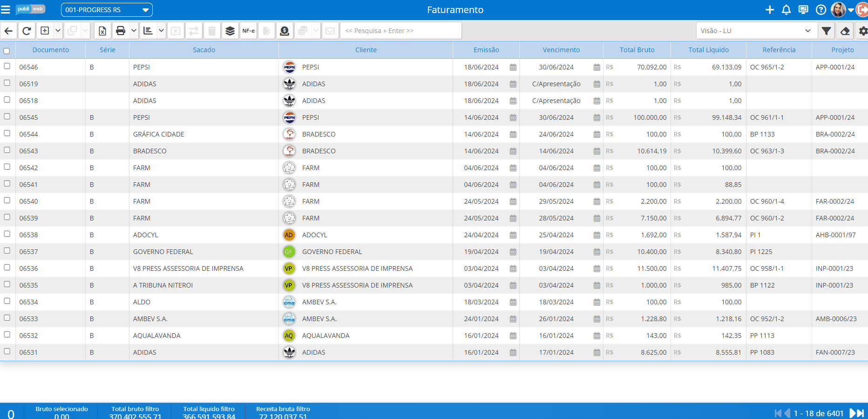Image resolution: width=868 pixels, height=419 pixels.
Task: Select the checkbox for document 06545
Action: tap(7, 117)
